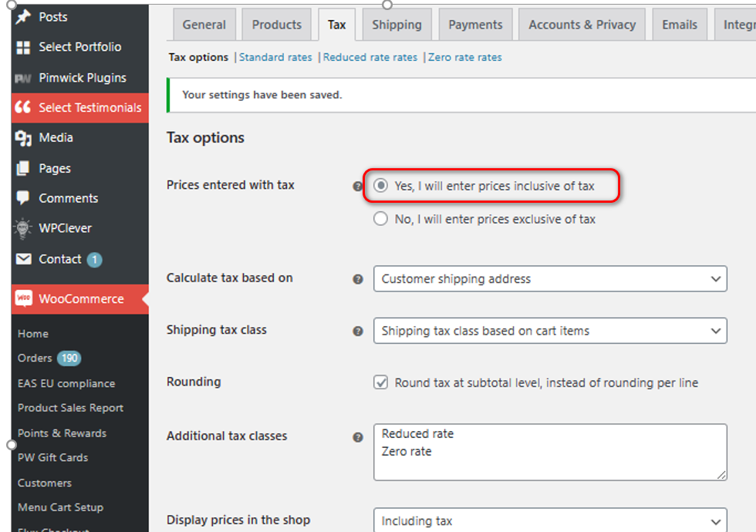Open Display prices in the shop dropdown
The height and width of the screenshot is (532, 756).
549,520
